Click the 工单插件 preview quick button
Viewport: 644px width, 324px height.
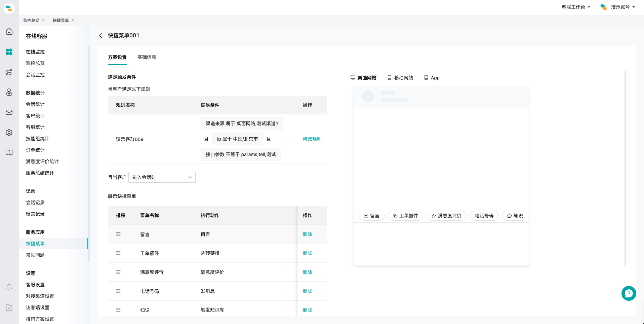click(x=405, y=216)
